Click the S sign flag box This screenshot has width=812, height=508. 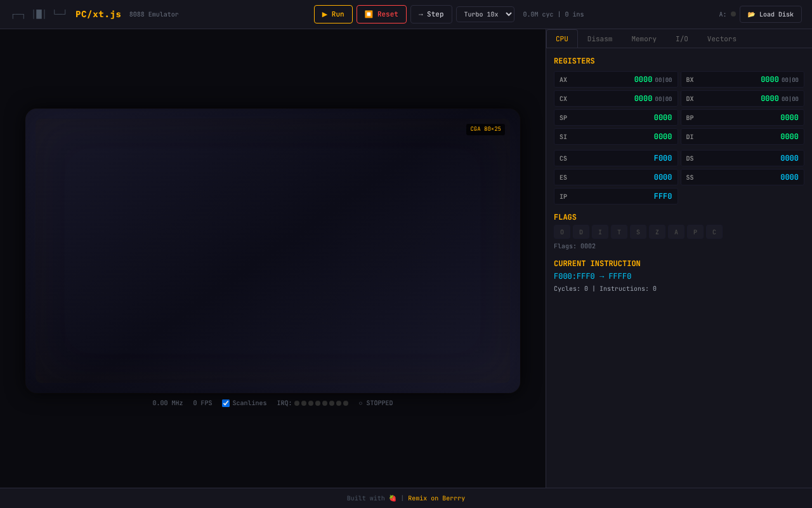pyautogui.click(x=638, y=232)
